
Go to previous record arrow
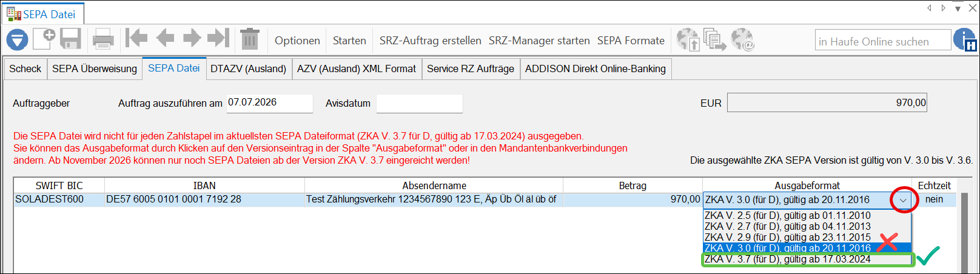[x=165, y=38]
